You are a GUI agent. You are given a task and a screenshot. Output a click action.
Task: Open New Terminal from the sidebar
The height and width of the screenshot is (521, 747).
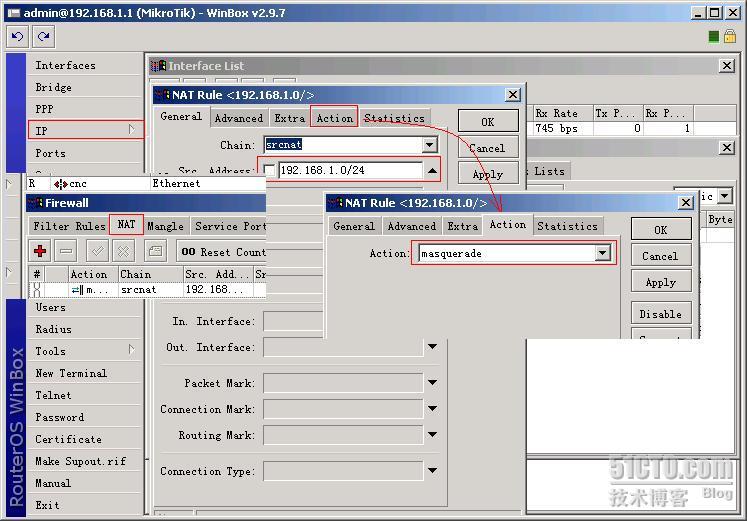click(86, 373)
